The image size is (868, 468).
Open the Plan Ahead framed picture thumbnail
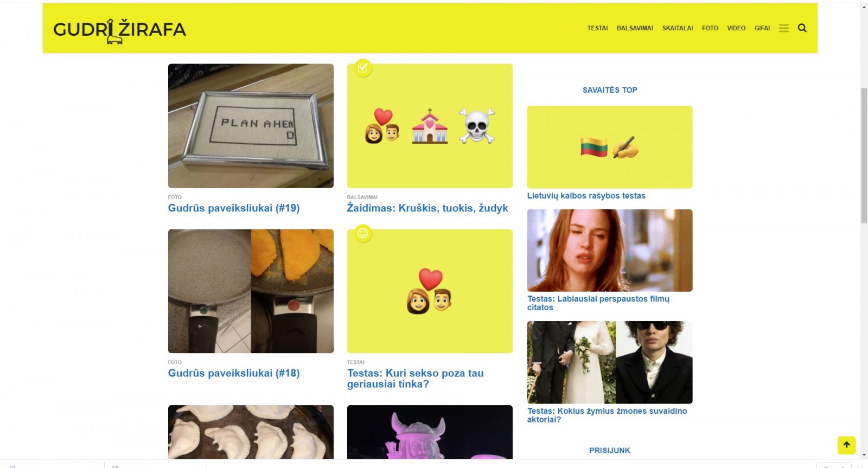[251, 126]
